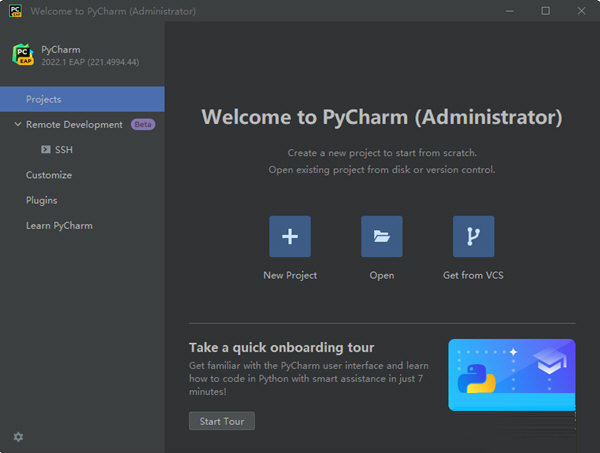Open settings via the gear icon
Viewport: 600px width, 453px height.
coord(18,437)
